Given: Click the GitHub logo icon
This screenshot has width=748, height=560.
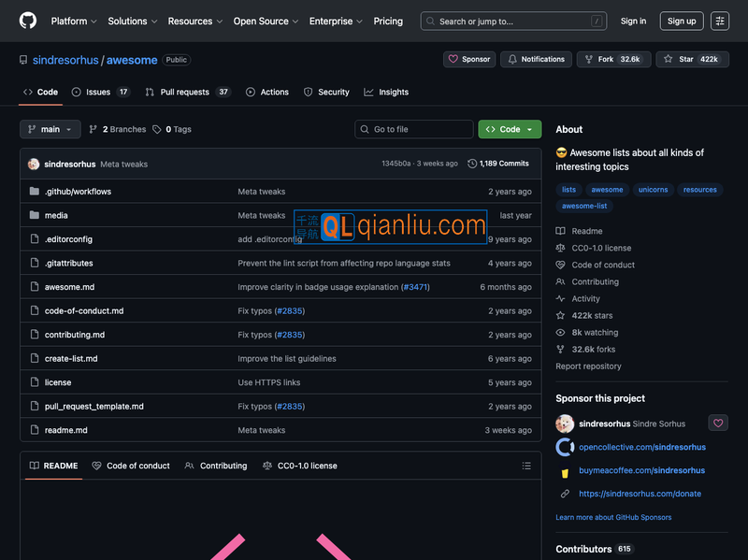Looking at the screenshot, I should pos(28,21).
